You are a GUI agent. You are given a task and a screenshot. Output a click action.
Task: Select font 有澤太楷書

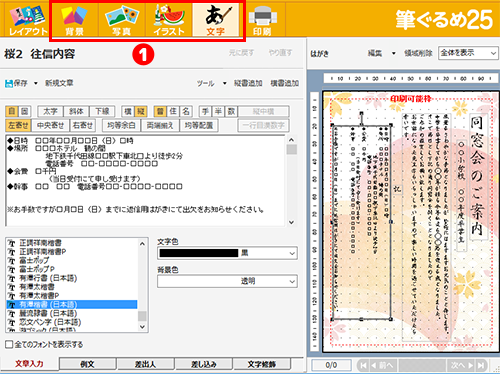click(37, 287)
